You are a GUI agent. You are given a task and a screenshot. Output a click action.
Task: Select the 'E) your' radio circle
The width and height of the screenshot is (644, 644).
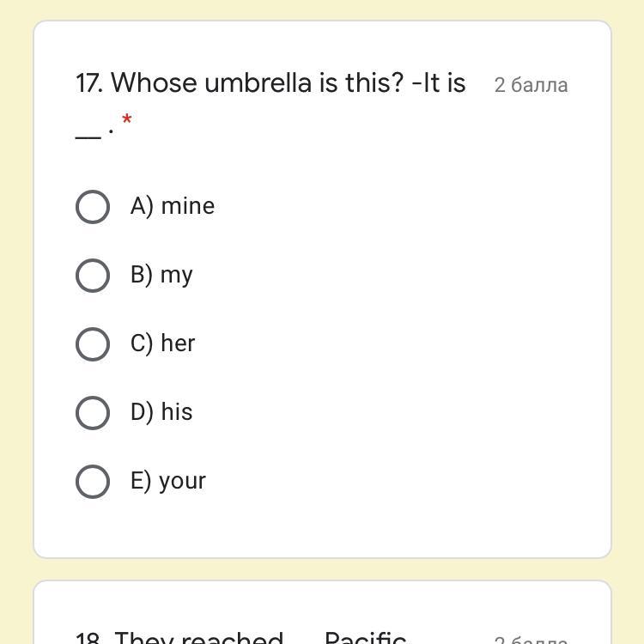tap(93, 482)
